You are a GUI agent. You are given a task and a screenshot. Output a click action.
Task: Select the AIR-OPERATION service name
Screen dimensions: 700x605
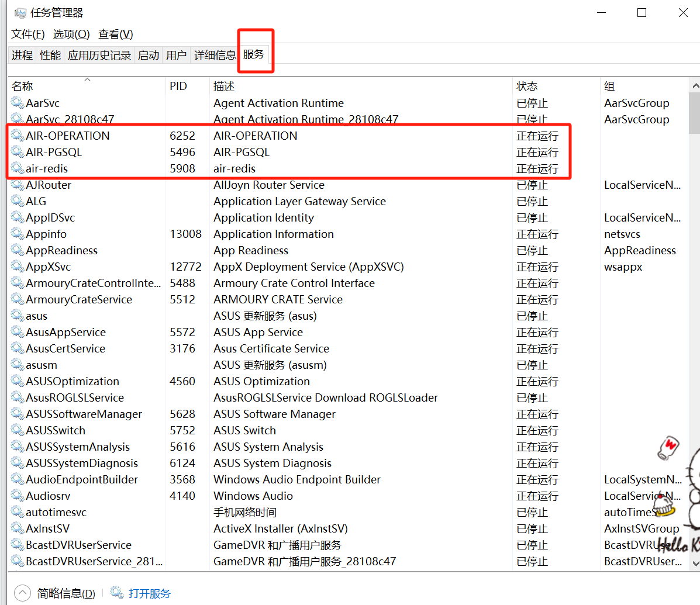(x=67, y=136)
